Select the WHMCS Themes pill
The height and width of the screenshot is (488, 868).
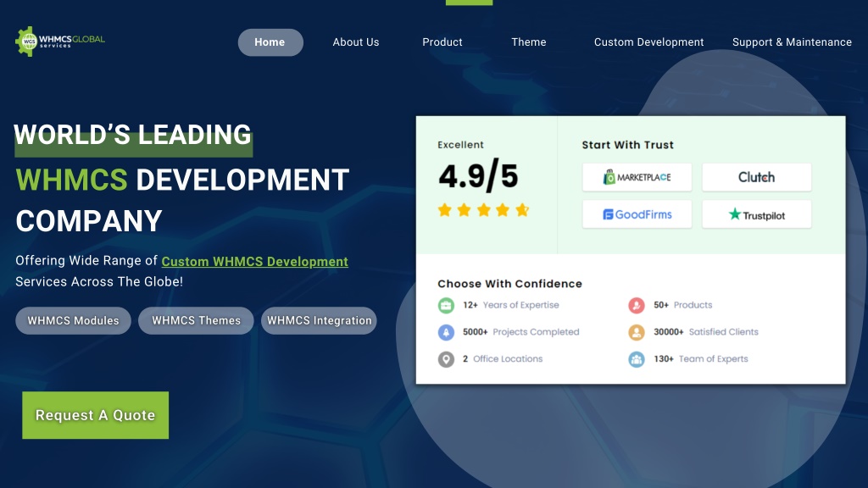coord(196,320)
